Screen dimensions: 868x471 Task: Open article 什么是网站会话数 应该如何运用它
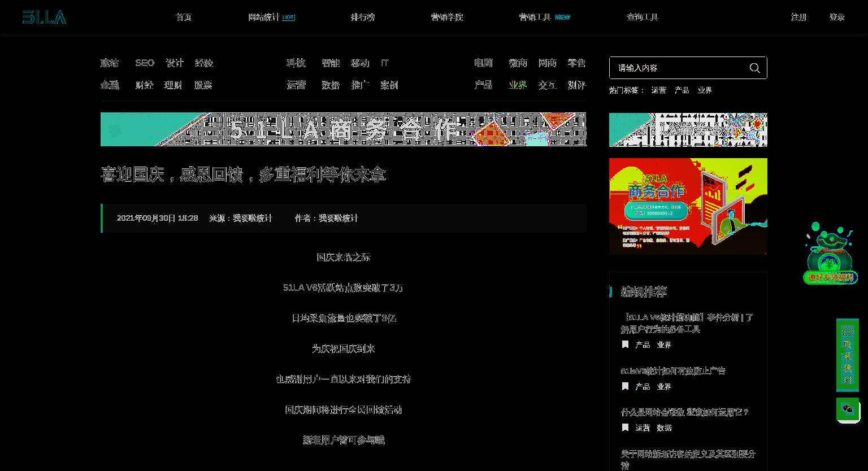click(x=685, y=412)
